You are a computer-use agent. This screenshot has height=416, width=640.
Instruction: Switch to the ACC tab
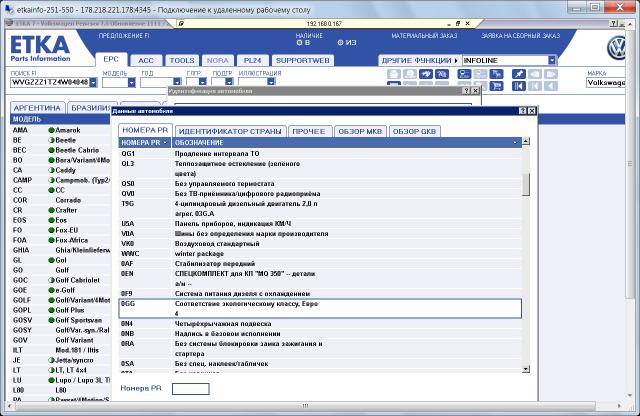pos(146,61)
